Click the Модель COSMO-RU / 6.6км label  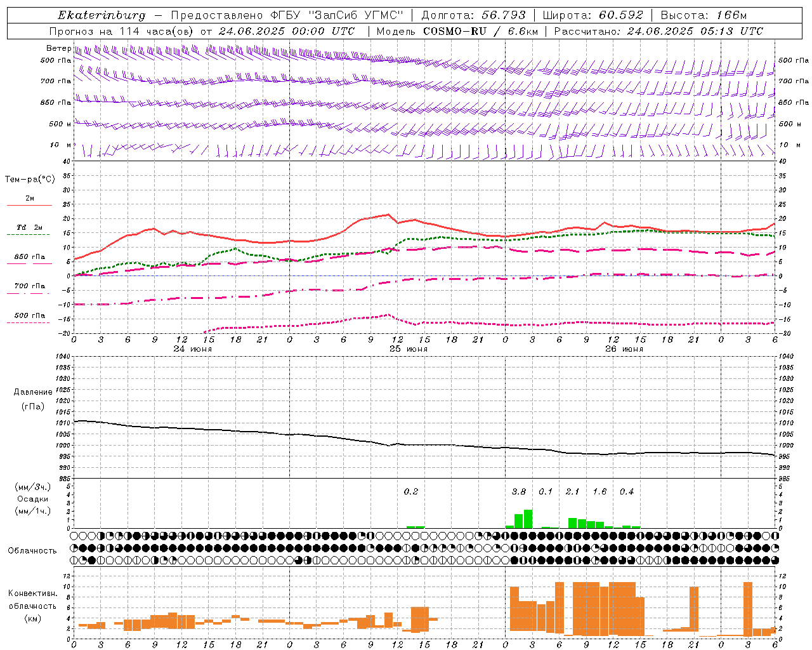pos(457,31)
